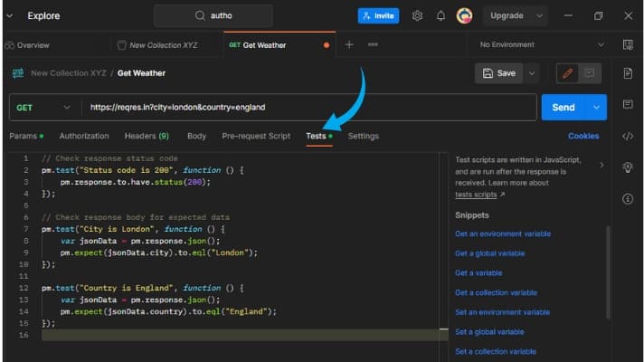Open HTTP method GET dropdown
Image resolution: width=644 pixels, height=362 pixels.
[x=45, y=108]
